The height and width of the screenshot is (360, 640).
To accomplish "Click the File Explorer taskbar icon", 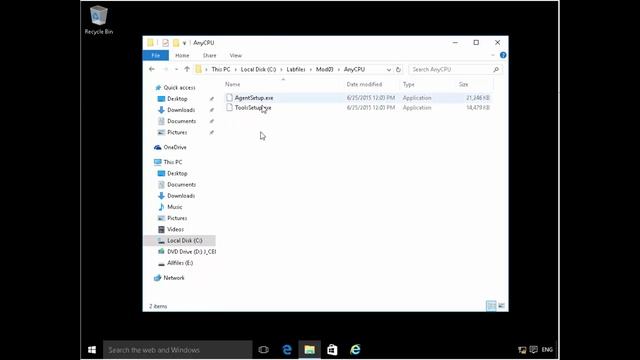I will (x=309, y=350).
